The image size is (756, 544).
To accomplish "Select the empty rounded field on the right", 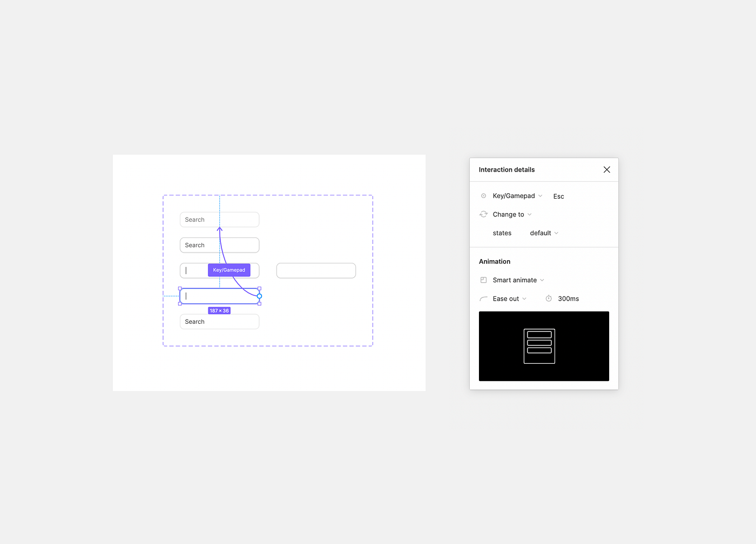I will coord(316,270).
